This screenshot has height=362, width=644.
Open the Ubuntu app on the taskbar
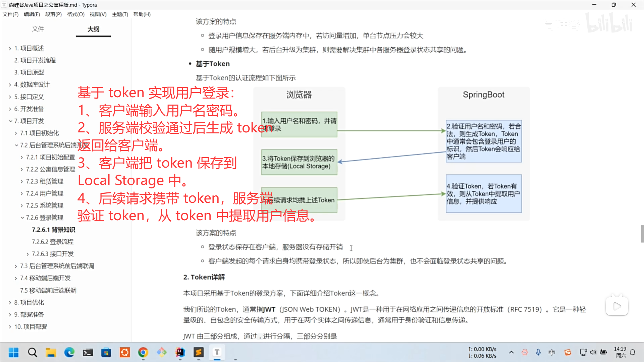[x=125, y=352]
